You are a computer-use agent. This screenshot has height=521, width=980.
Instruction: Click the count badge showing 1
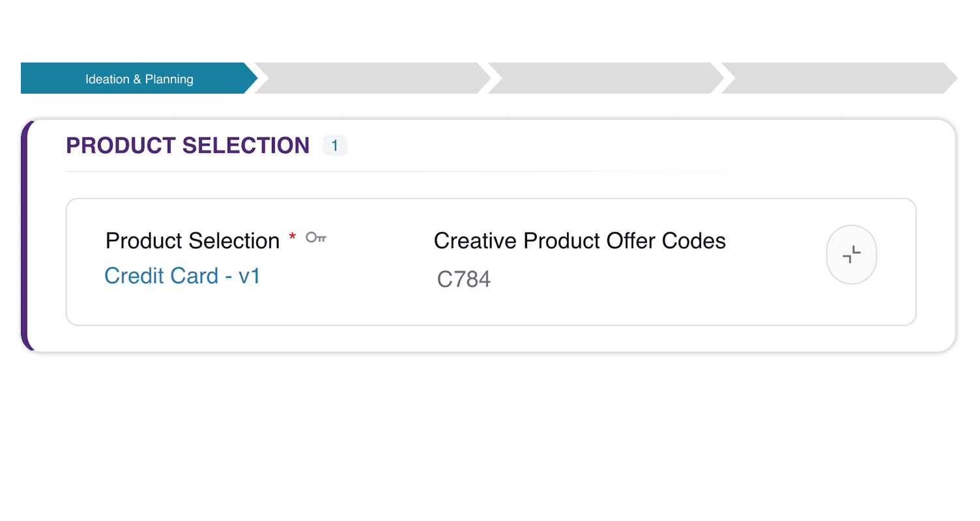(x=335, y=145)
